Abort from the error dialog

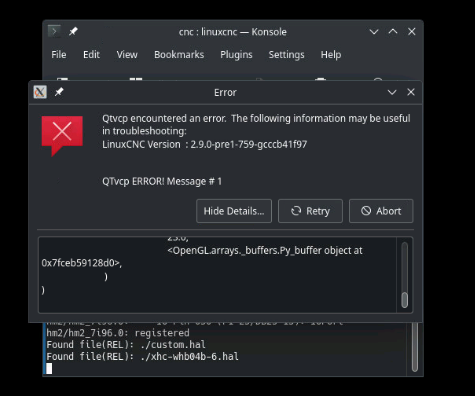click(x=381, y=211)
